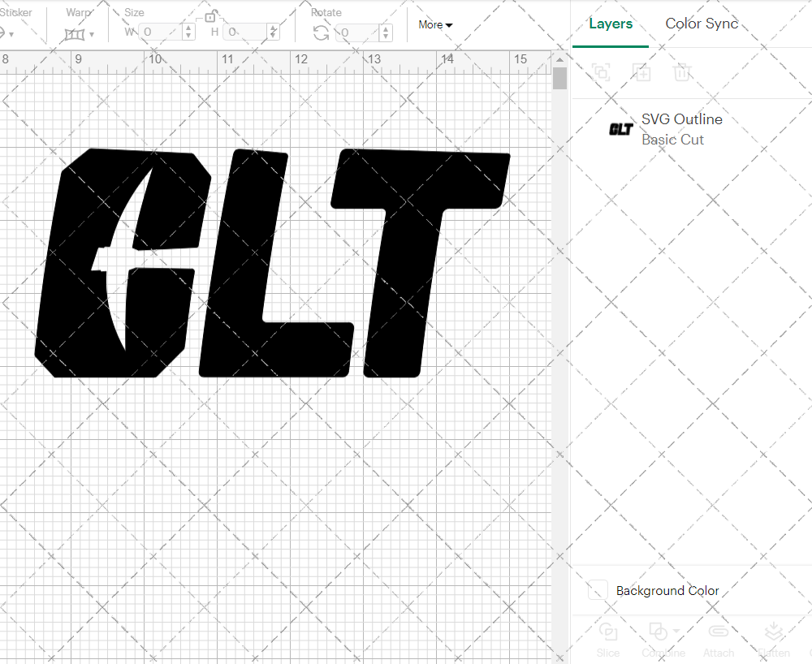Switch to the Color Sync tab
The image size is (812, 664).
[701, 24]
